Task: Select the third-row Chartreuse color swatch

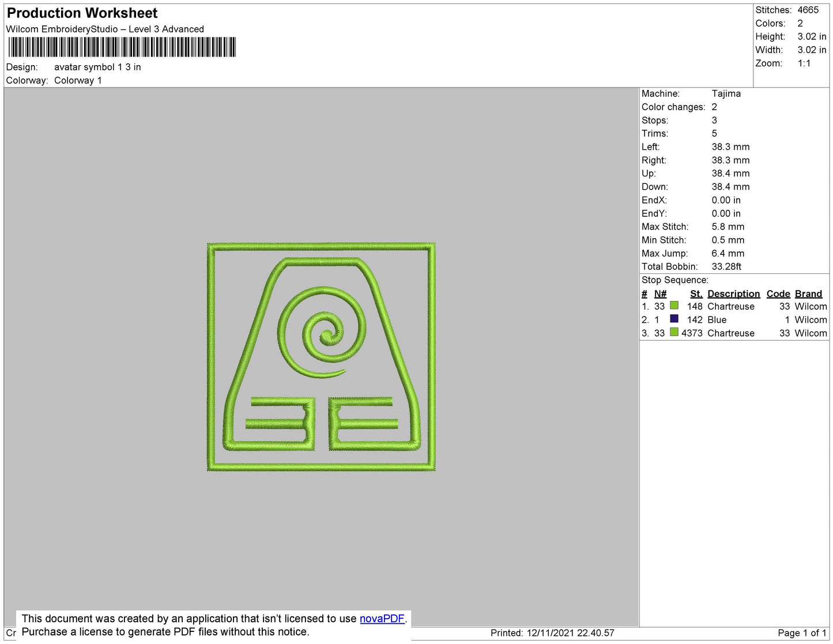Action: coord(674,332)
